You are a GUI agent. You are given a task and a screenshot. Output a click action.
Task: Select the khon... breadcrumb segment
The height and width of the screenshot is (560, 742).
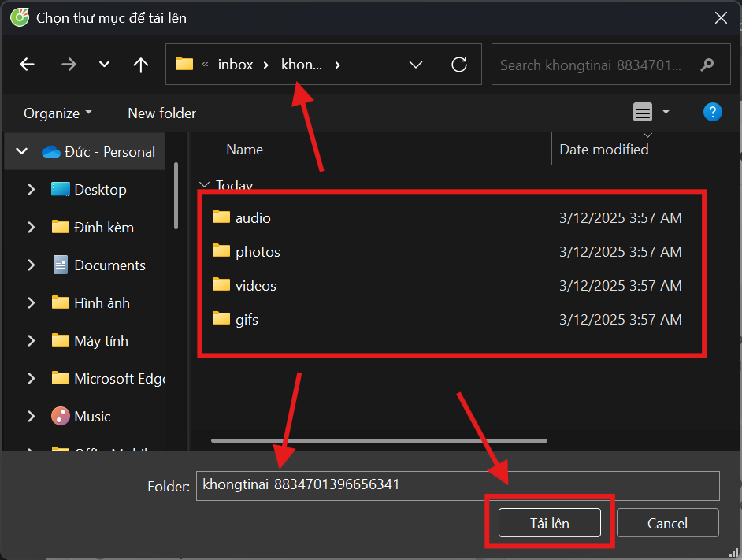click(302, 65)
